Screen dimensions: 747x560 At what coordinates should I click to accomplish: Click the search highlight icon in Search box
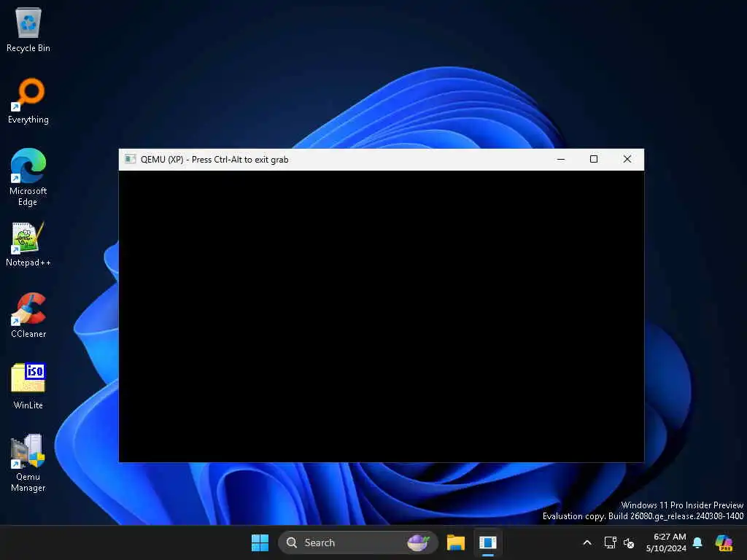pyautogui.click(x=418, y=542)
